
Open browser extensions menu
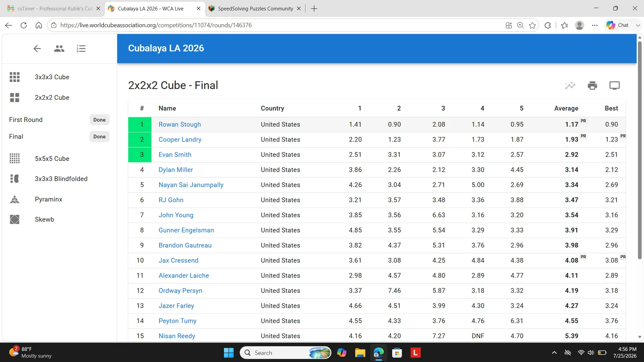[x=548, y=25]
